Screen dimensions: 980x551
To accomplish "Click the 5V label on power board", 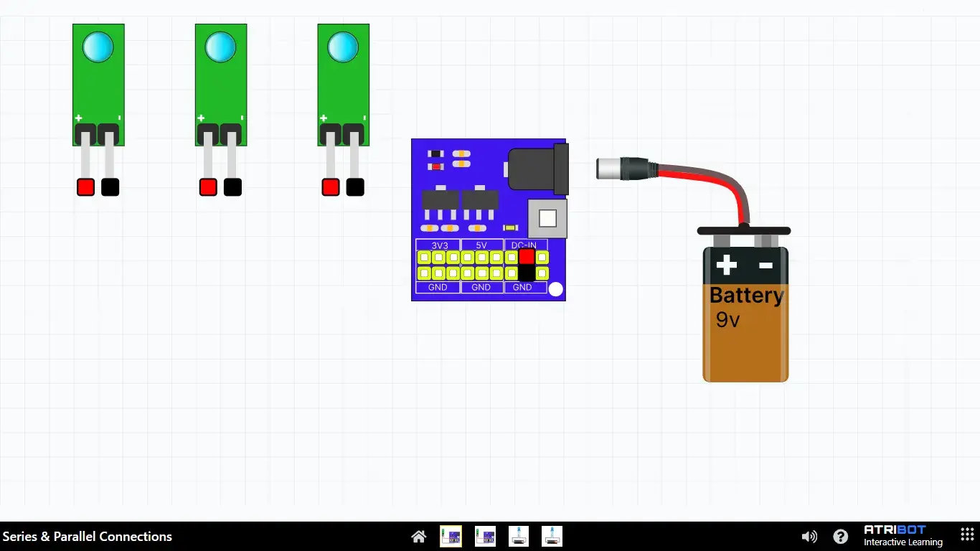I will coord(481,245).
